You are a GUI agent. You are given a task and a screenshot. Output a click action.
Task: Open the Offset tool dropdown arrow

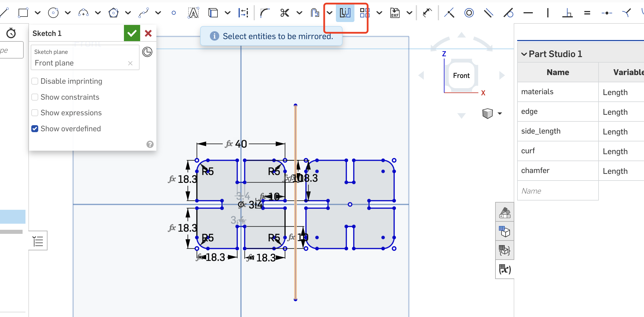(330, 13)
